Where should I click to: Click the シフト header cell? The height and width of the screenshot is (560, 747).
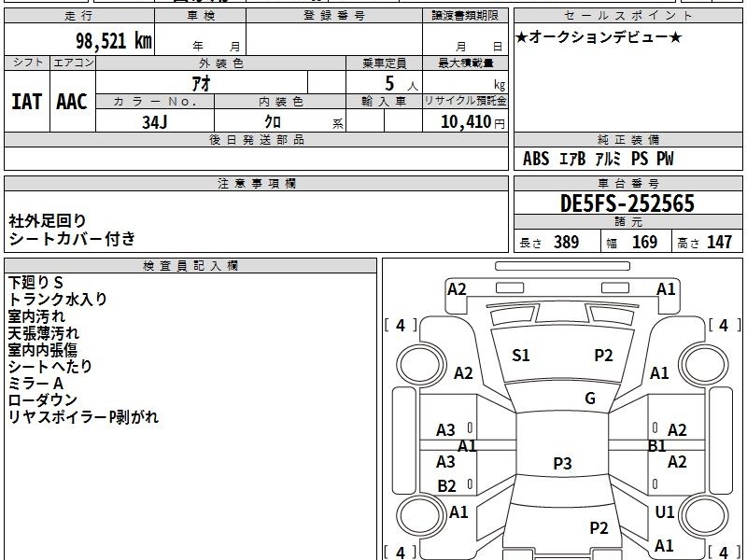tap(27, 63)
